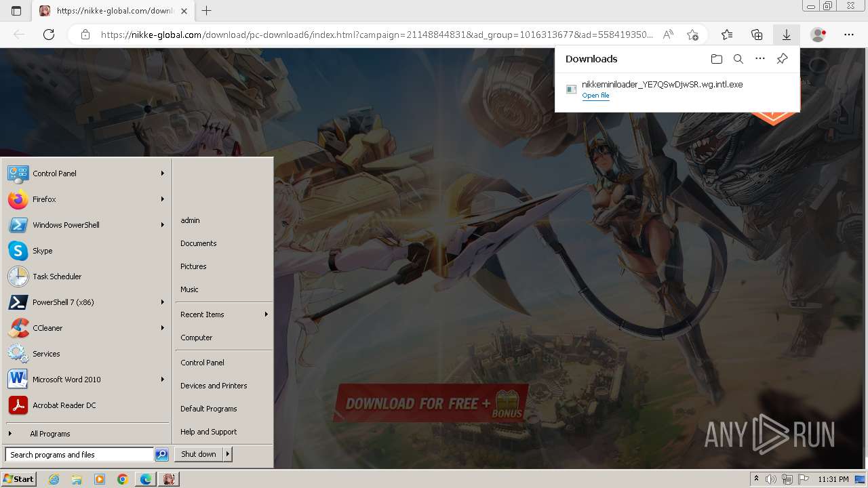This screenshot has height=488, width=868.
Task: Focus Search programs and files box
Action: click(79, 455)
